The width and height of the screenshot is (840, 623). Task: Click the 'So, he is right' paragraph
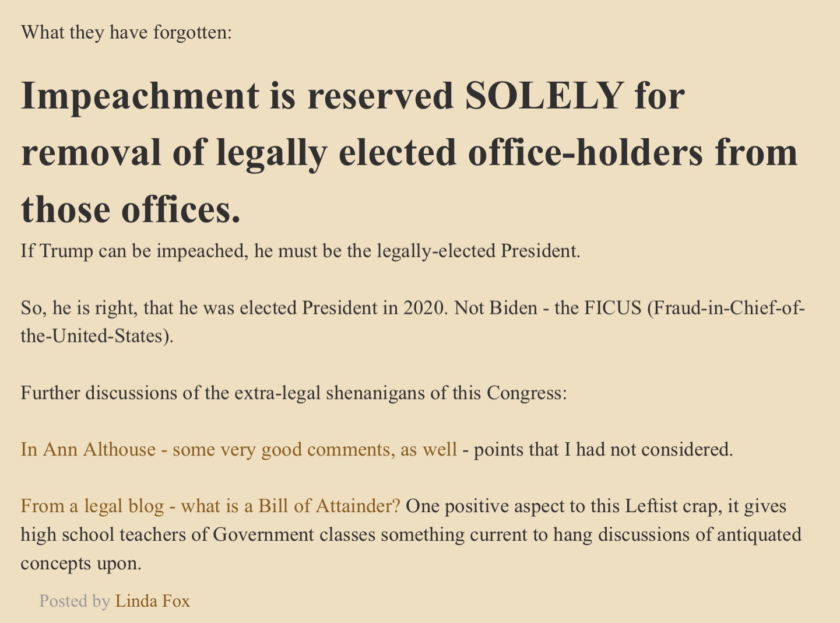[413, 322]
